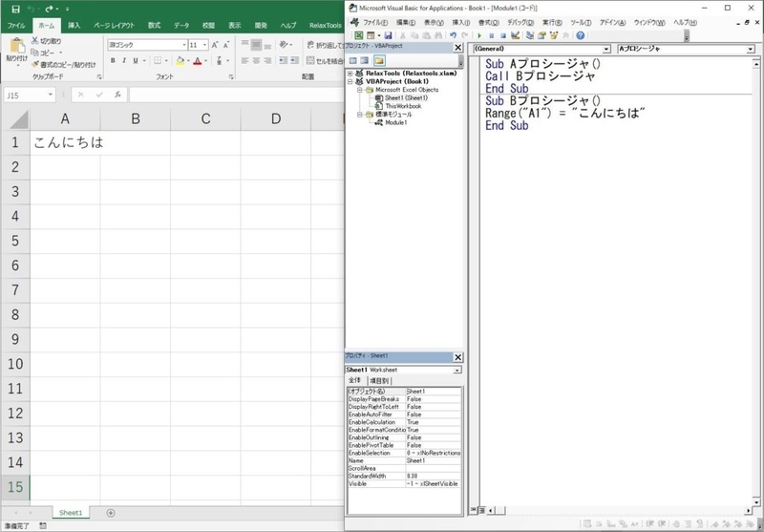Click the Excel formula bar input

coord(236,95)
